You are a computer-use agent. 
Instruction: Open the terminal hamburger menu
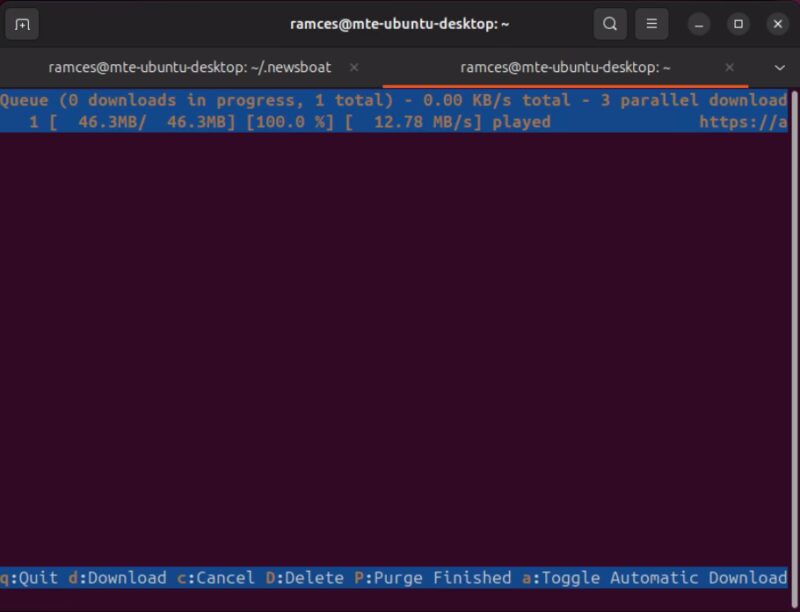(x=651, y=23)
